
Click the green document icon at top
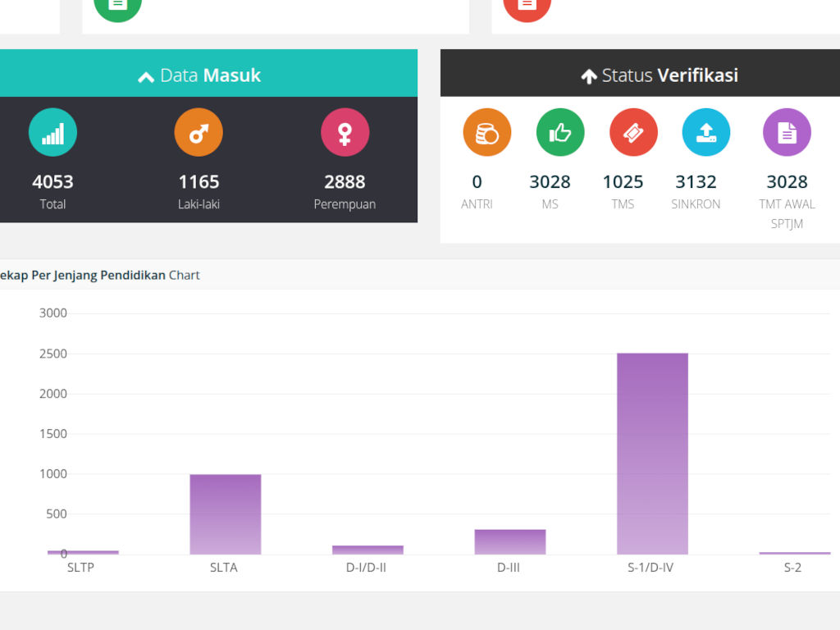pyautogui.click(x=117, y=7)
